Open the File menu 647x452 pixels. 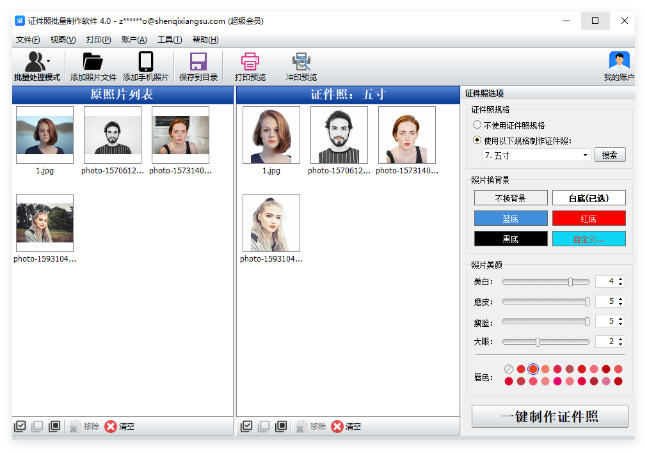pyautogui.click(x=28, y=40)
